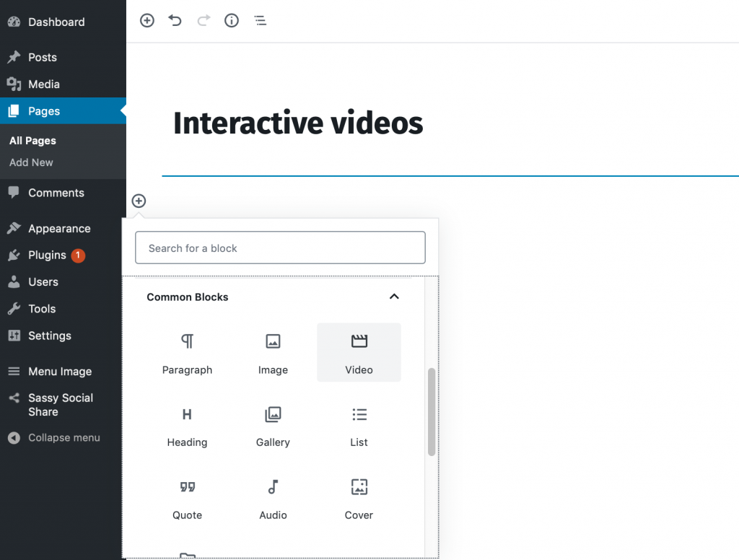Image resolution: width=739 pixels, height=560 pixels.
Task: Insert a Gallery block
Action: point(273,426)
